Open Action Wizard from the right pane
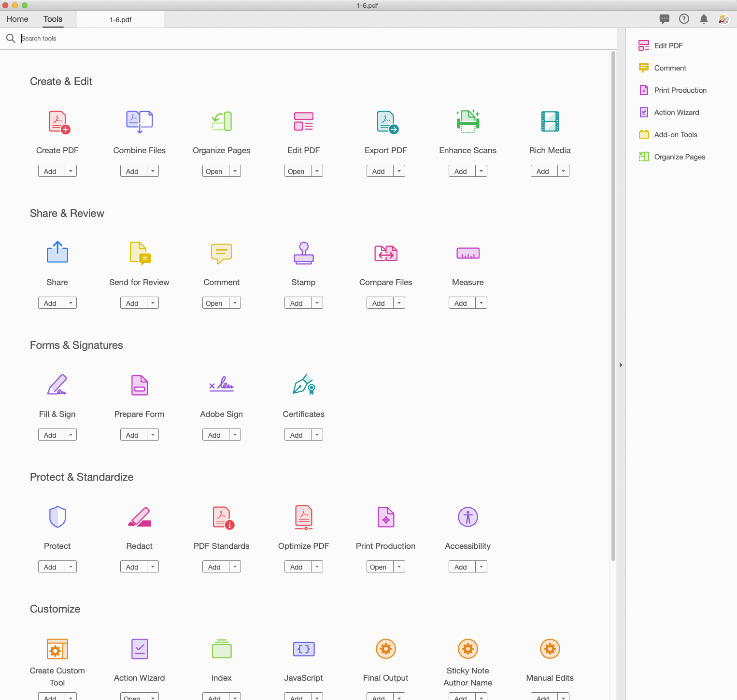 pyautogui.click(x=669, y=113)
